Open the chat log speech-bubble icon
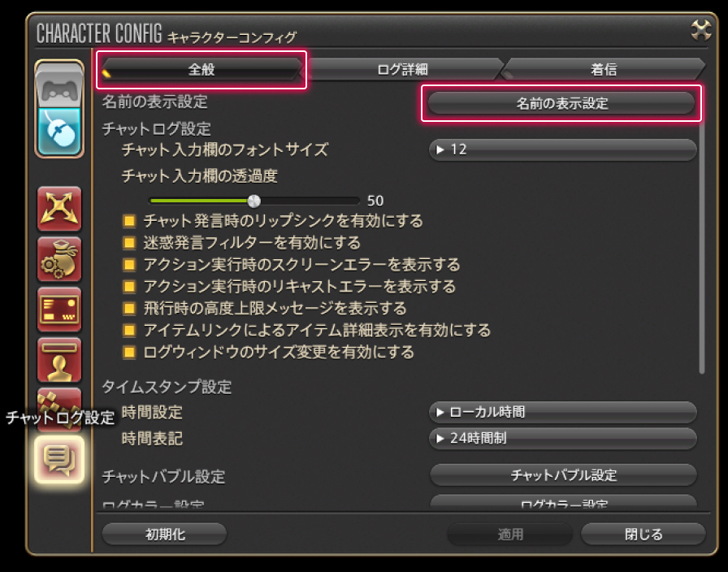Viewport: 728px width, 572px height. point(59,460)
